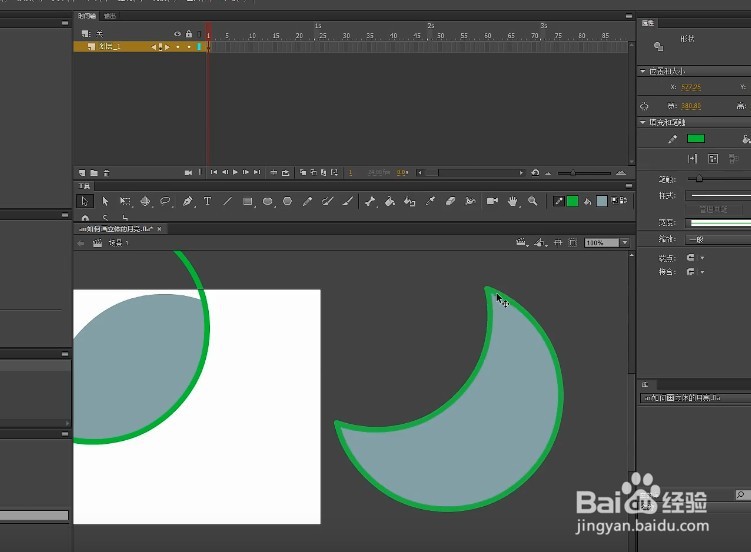Select the Camera tool
Viewport: 751px width, 552px height.
(492, 201)
